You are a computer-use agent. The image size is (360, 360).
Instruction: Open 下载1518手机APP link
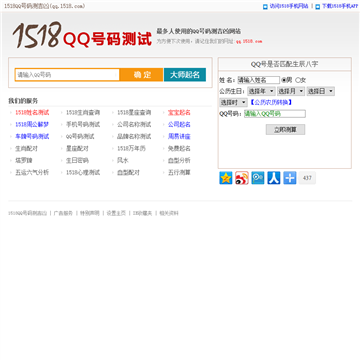coord(340,6)
